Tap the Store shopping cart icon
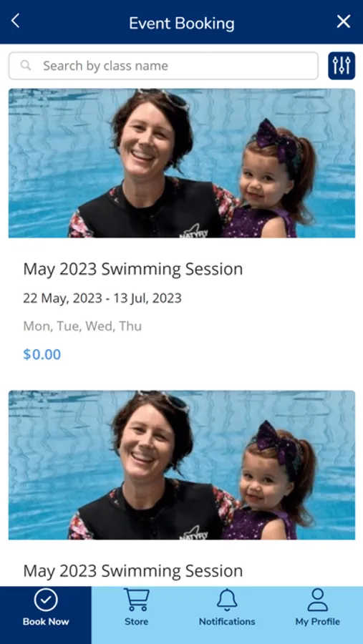 (x=137, y=600)
